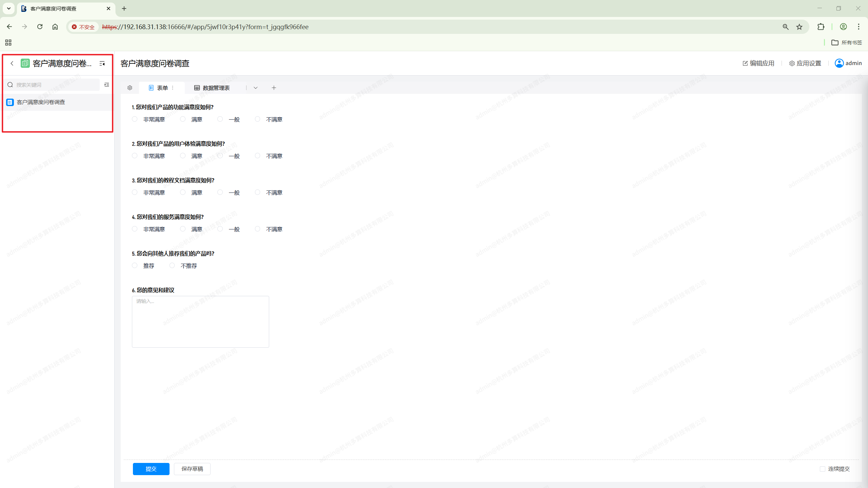Click the sidebar list indent icon by the search box

(x=106, y=85)
